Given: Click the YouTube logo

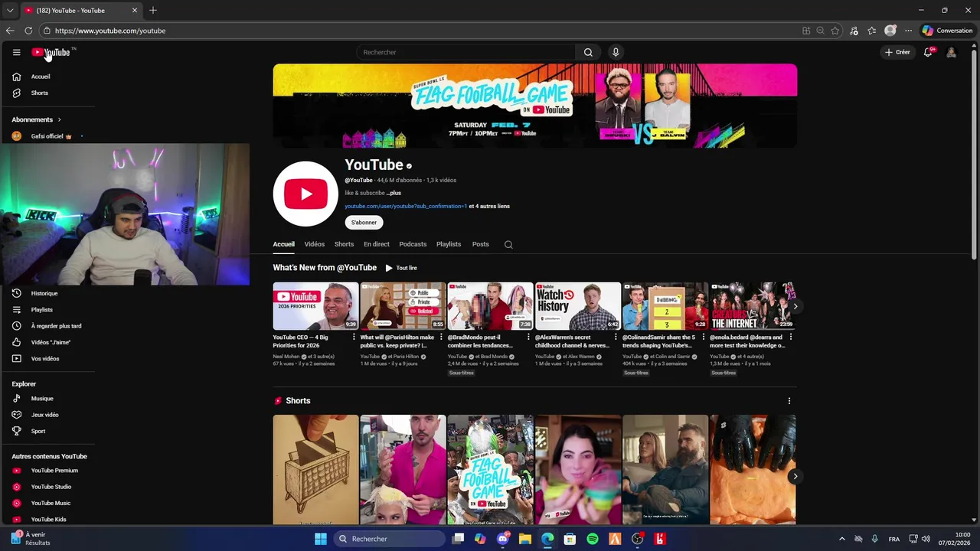Looking at the screenshot, I should (x=51, y=52).
